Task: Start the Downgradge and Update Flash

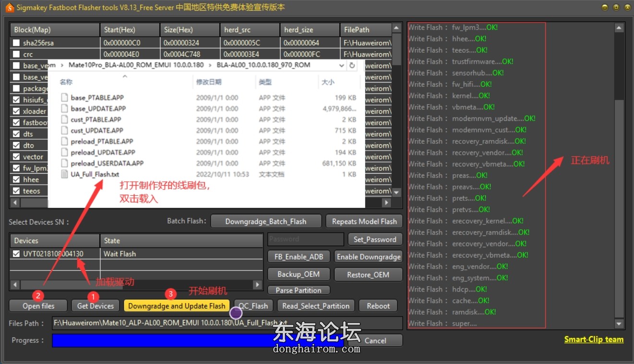Action: click(x=177, y=306)
